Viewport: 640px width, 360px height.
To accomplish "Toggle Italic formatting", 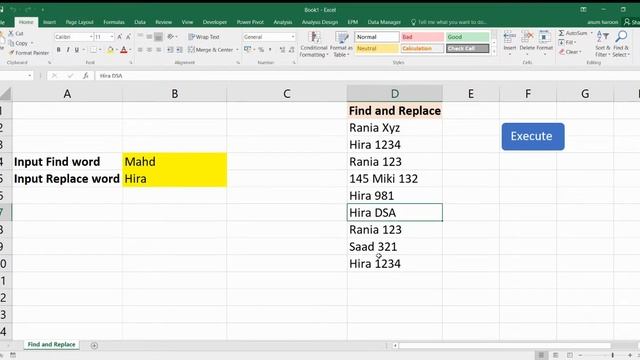I will [x=68, y=50].
